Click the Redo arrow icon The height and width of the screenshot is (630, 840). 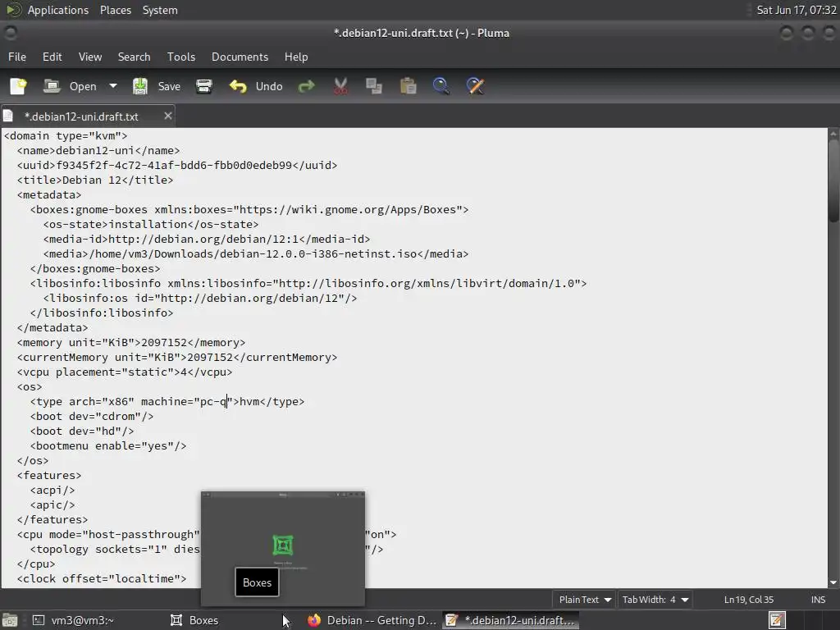[x=307, y=86]
